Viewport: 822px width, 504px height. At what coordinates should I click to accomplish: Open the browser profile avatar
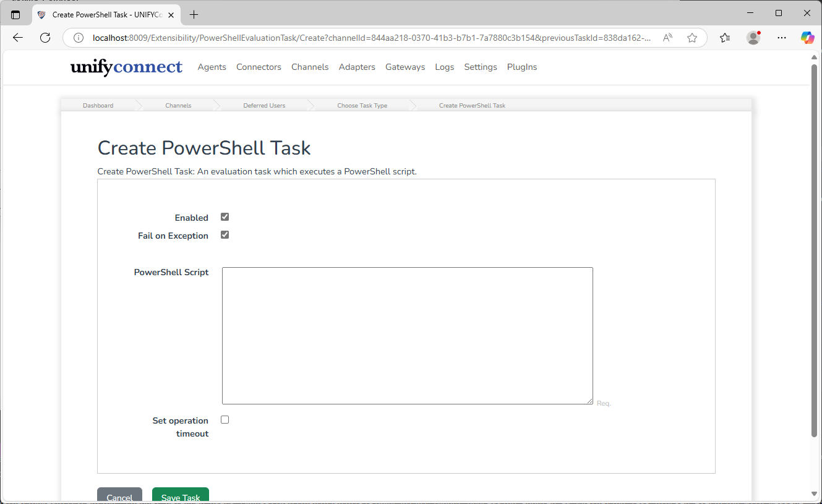click(x=753, y=38)
